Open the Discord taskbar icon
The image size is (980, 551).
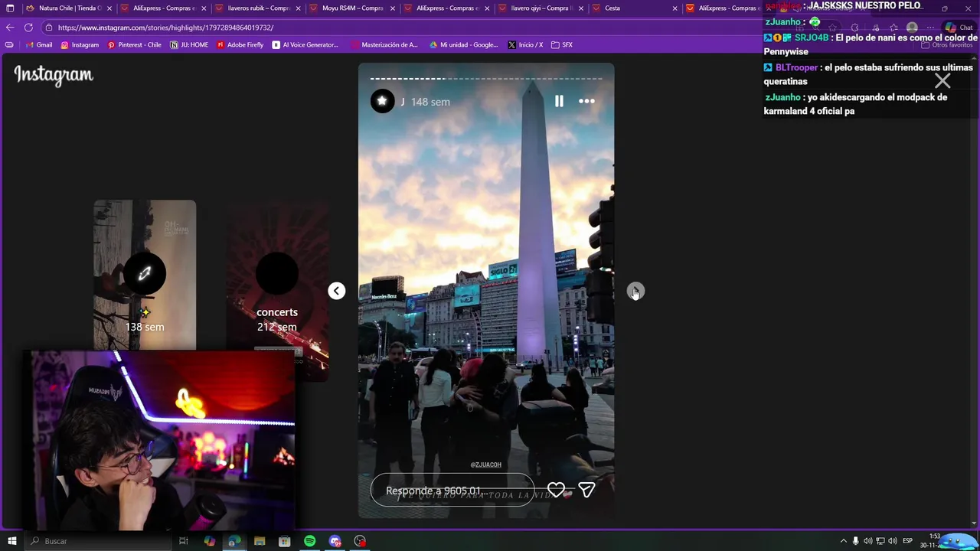pos(335,541)
